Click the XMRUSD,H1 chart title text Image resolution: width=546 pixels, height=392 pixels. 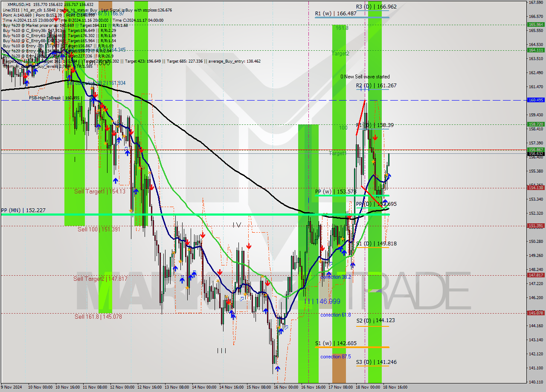pyautogui.click(x=19, y=4)
